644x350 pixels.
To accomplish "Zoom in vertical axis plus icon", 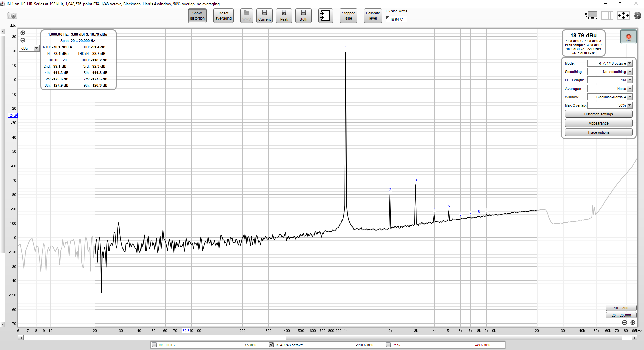I will tap(23, 33).
